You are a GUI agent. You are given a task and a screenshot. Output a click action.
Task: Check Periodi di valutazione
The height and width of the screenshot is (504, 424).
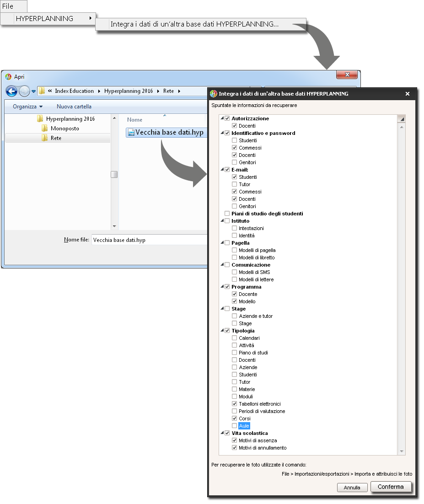[234, 411]
